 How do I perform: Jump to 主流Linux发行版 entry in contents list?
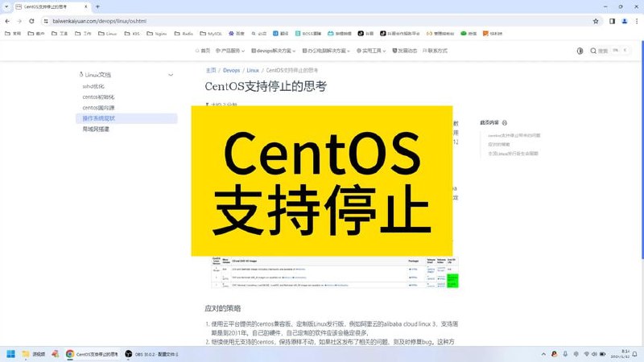pos(513,154)
